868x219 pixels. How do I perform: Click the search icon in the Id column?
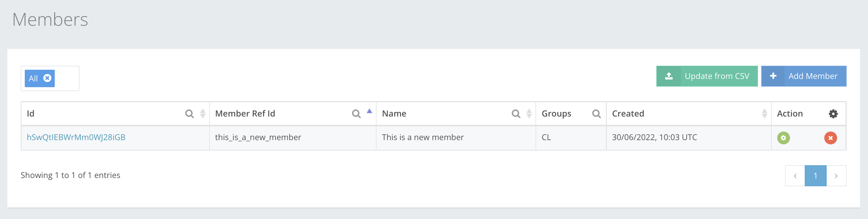point(190,113)
